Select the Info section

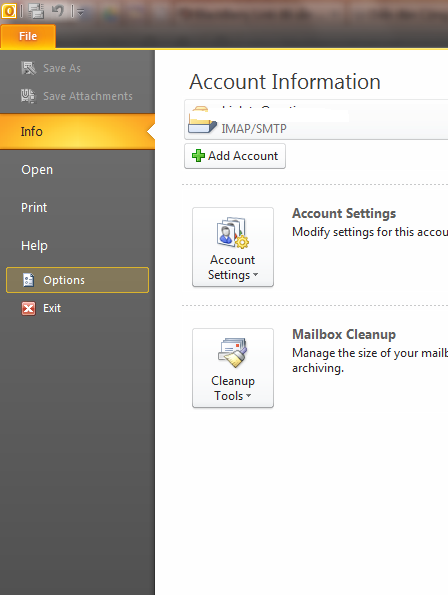click(77, 132)
